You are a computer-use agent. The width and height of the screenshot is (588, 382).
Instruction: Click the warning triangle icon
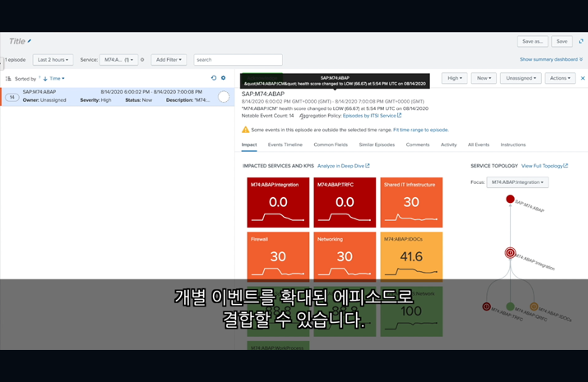pos(245,130)
